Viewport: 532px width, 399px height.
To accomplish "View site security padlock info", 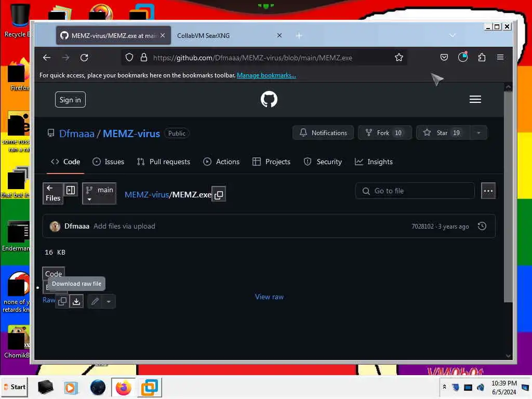I will (x=144, y=57).
